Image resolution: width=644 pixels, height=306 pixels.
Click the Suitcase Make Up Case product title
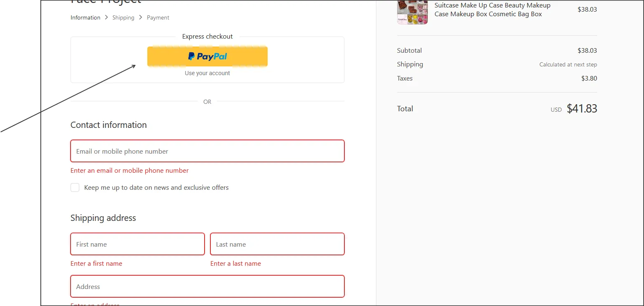tap(492, 10)
